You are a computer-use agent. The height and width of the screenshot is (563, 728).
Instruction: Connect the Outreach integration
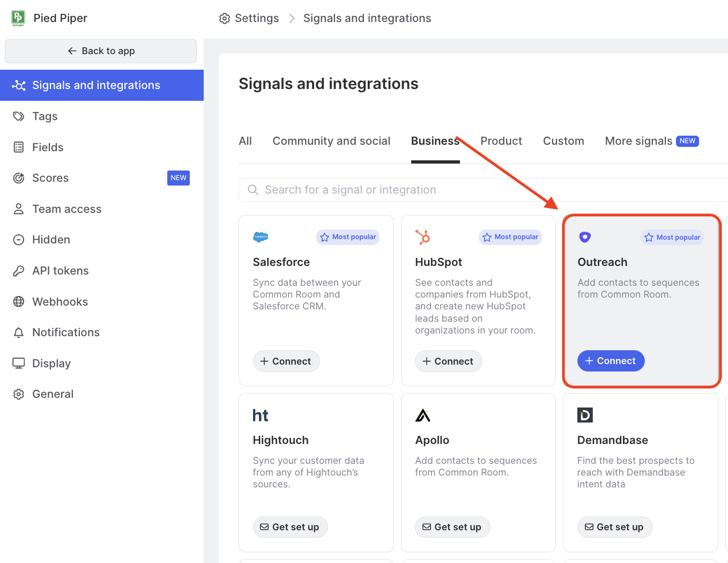point(611,361)
